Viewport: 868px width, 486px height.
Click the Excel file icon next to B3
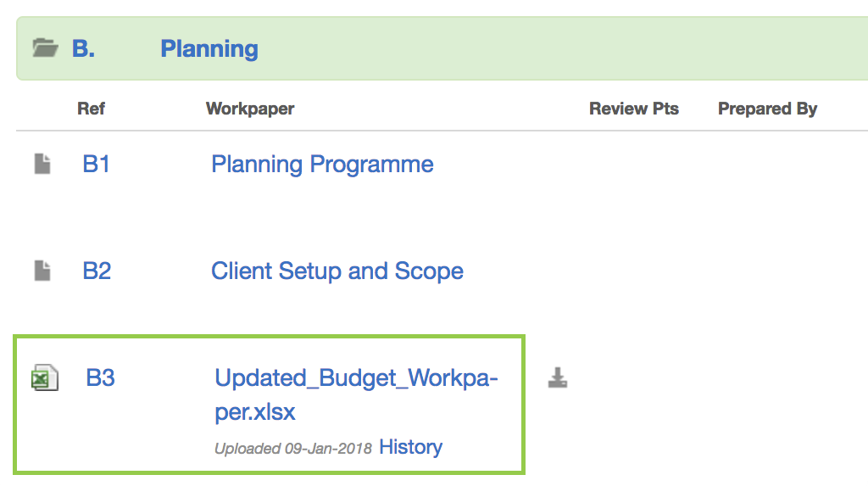(45, 378)
